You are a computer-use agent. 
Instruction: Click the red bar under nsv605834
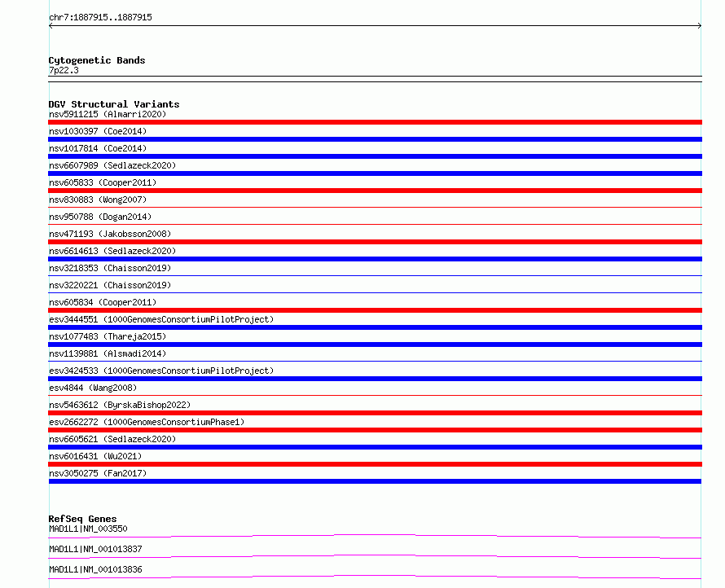375,310
